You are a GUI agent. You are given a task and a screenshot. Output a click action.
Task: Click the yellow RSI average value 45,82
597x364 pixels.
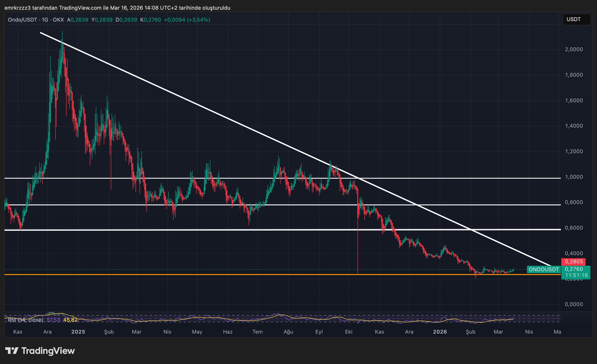coord(70,320)
